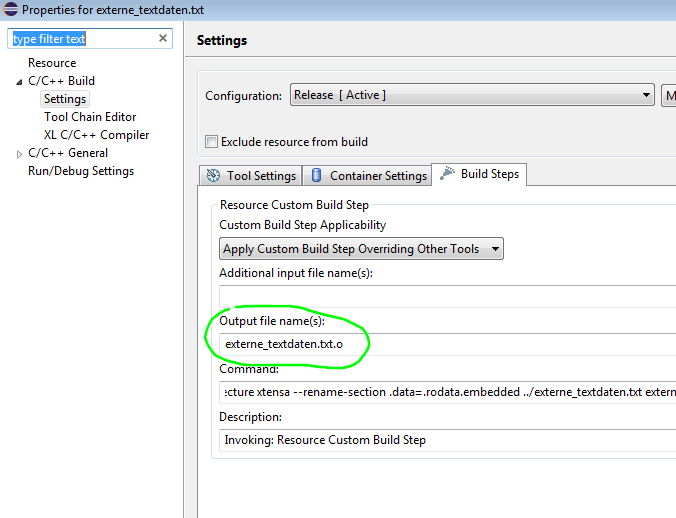Click the Command input field
Viewport: 676px width, 518px height.
(x=448, y=392)
